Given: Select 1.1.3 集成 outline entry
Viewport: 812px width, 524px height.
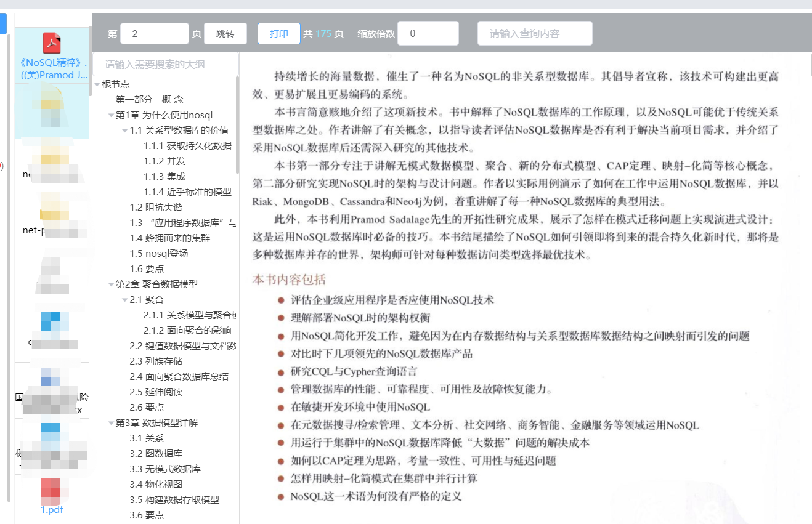Looking at the screenshot, I should 164,176.
